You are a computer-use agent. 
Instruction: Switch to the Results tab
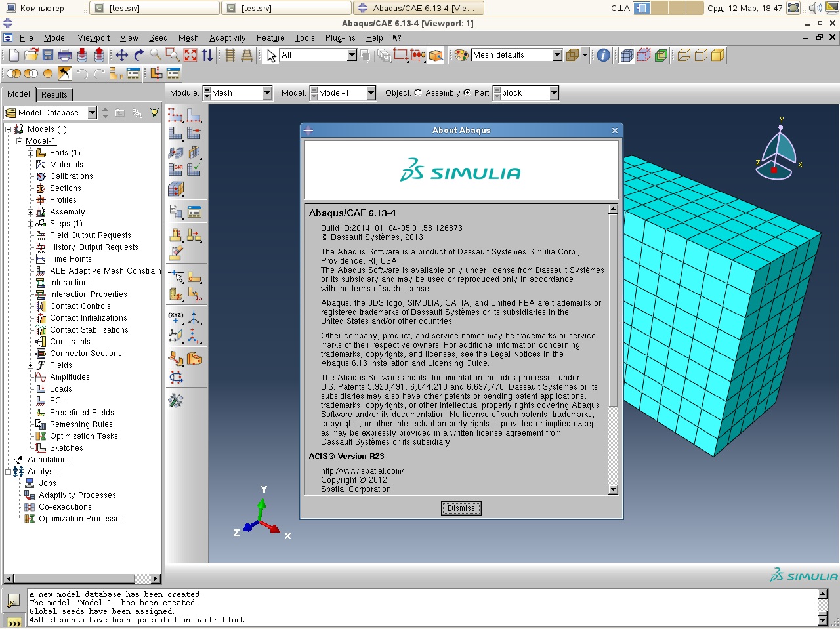point(54,94)
